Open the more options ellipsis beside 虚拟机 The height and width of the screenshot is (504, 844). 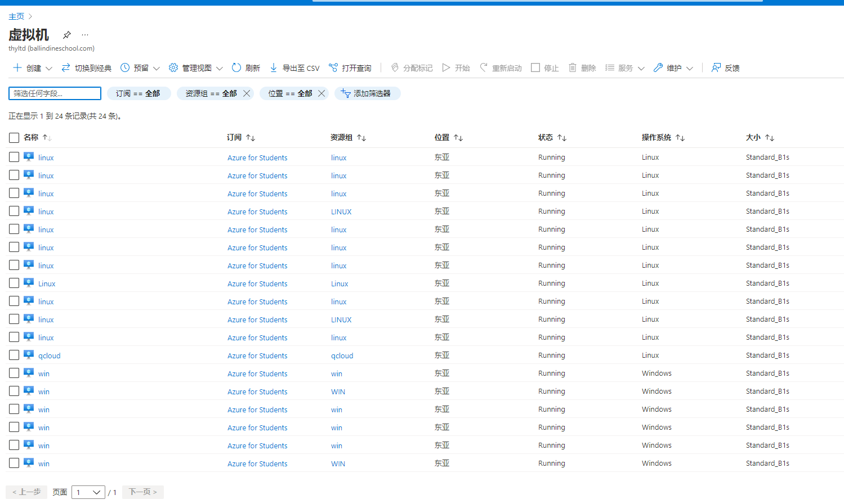click(85, 35)
